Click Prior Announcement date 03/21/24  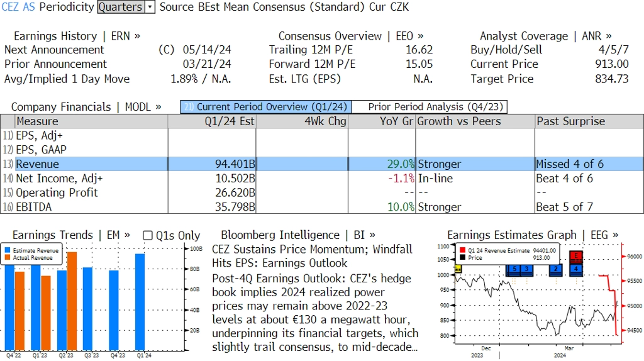tap(207, 65)
